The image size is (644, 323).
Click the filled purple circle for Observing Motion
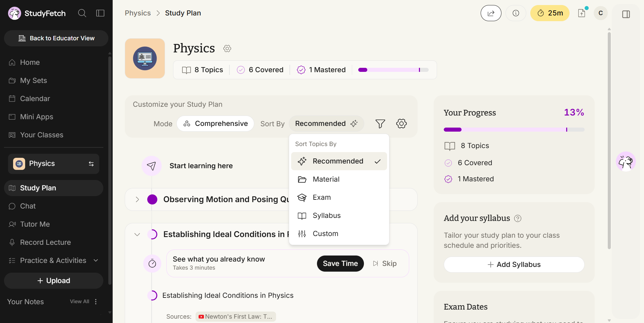coord(152,199)
